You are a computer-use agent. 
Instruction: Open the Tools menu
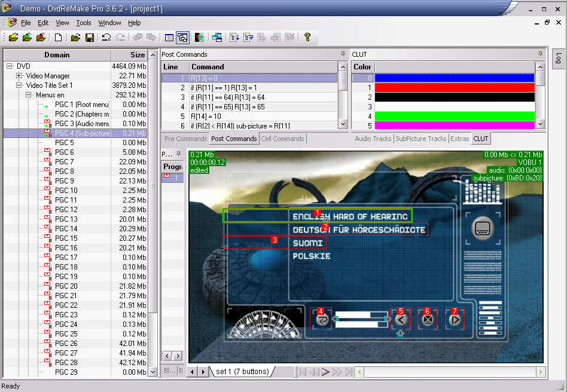pos(84,23)
